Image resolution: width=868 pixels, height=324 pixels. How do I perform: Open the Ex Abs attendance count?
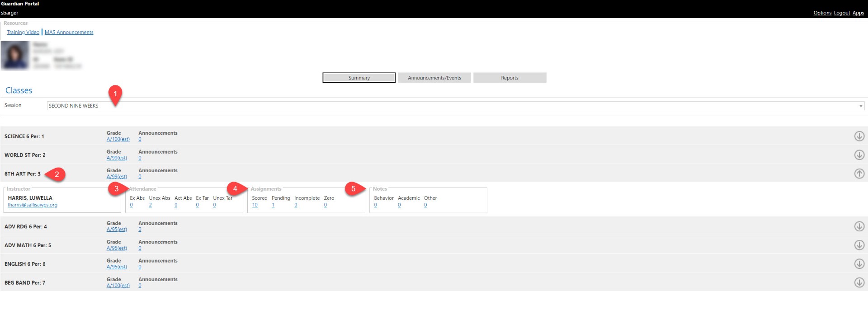[x=132, y=205]
